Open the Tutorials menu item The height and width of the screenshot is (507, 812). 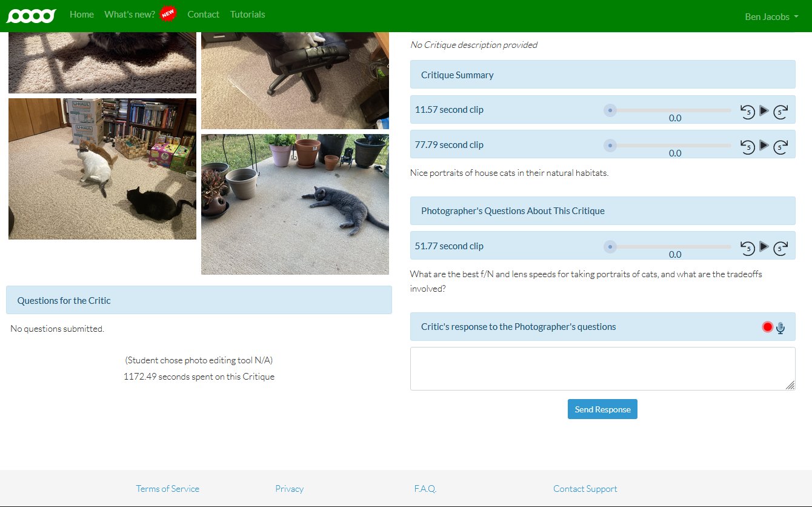point(247,14)
